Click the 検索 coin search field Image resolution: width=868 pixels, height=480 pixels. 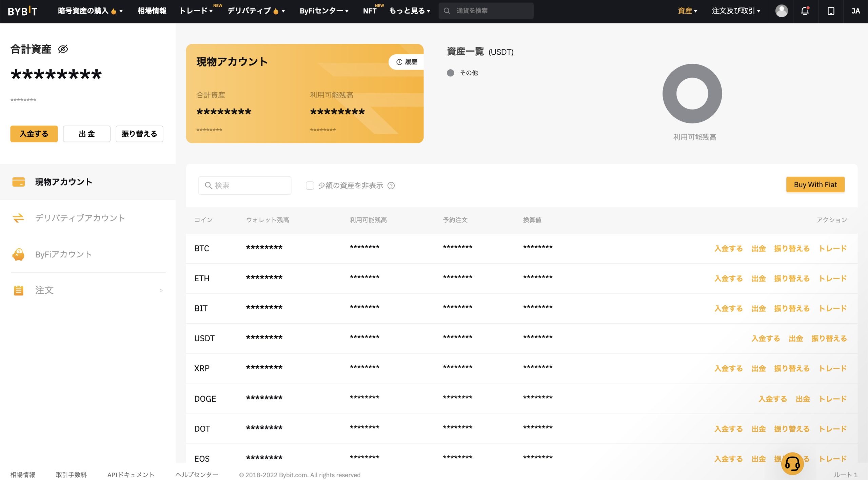245,186
